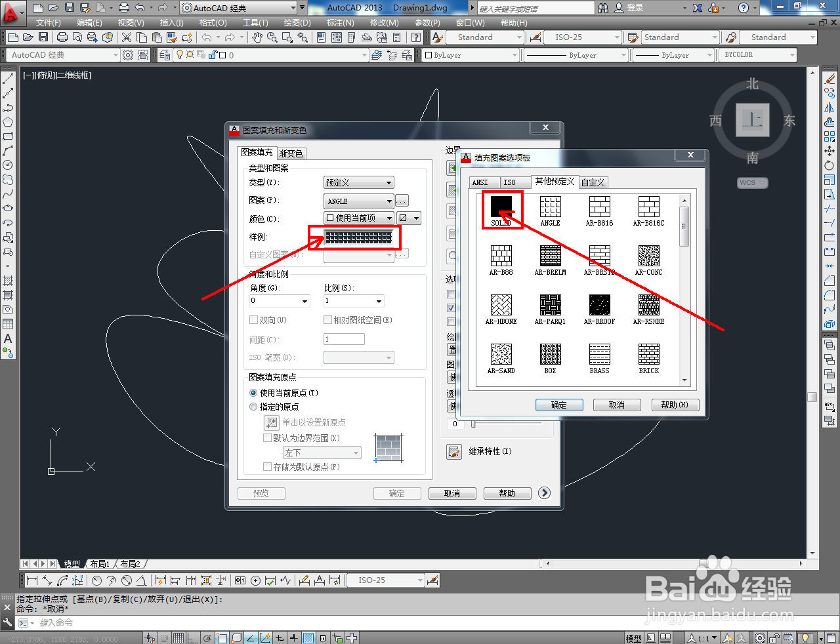This screenshot has height=644, width=840.
Task: Toggle the 相对图纸空间 checkbox
Action: (327, 320)
